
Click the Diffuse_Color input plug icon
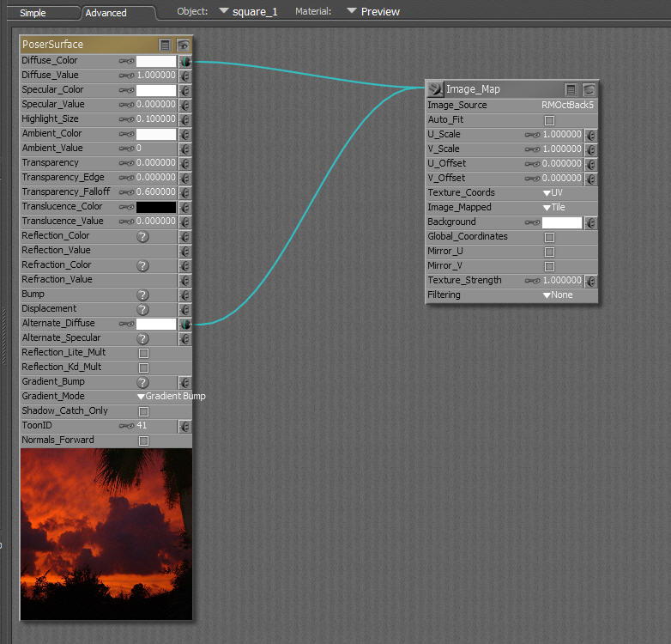tap(184, 62)
